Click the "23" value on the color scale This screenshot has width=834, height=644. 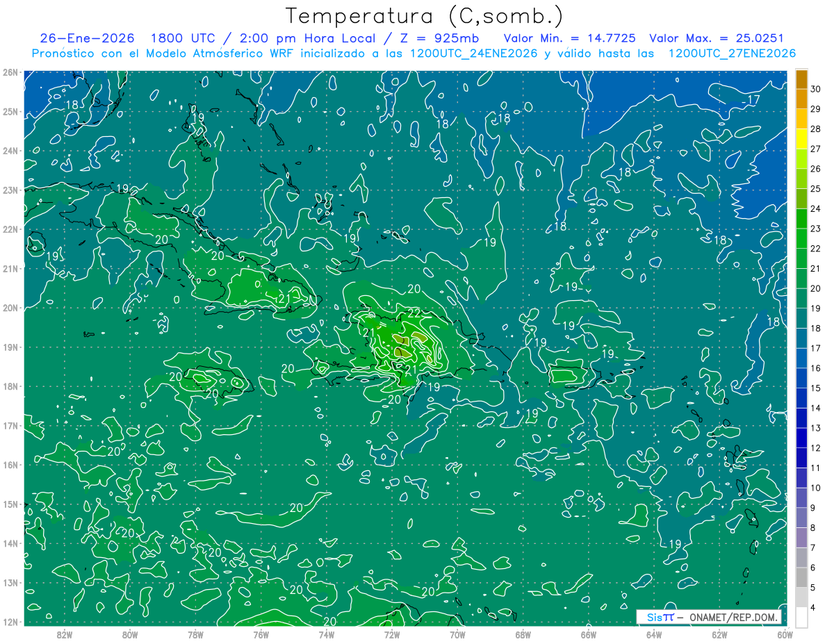click(x=816, y=229)
